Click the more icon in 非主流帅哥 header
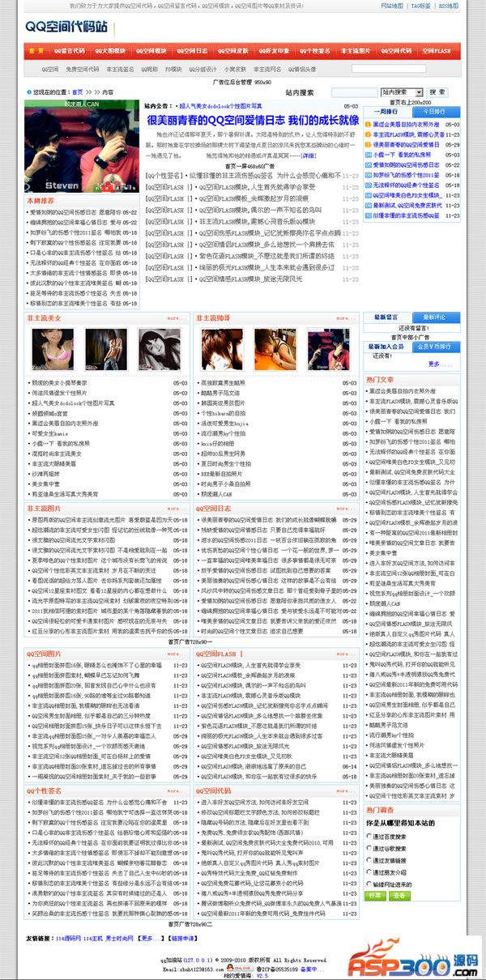 [x=346, y=318]
